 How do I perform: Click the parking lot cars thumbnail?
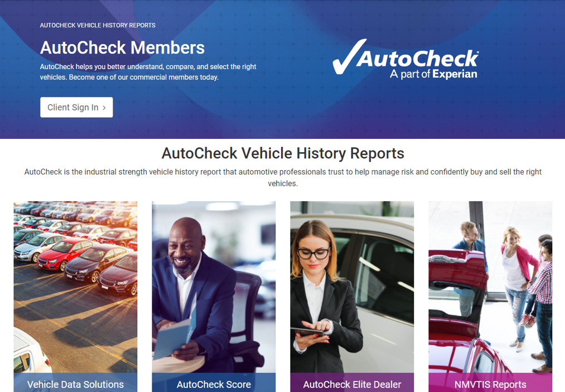click(75, 287)
